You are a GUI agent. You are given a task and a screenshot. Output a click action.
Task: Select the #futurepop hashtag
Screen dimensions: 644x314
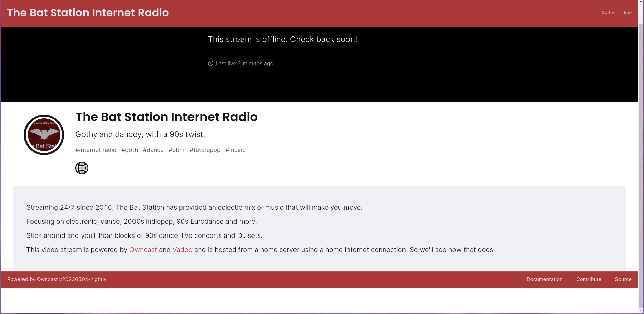click(x=205, y=150)
